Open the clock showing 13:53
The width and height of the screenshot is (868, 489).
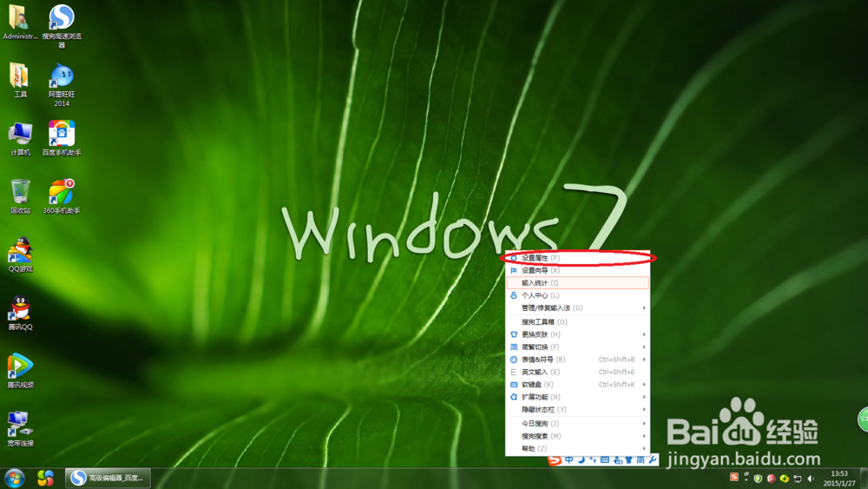tap(839, 479)
